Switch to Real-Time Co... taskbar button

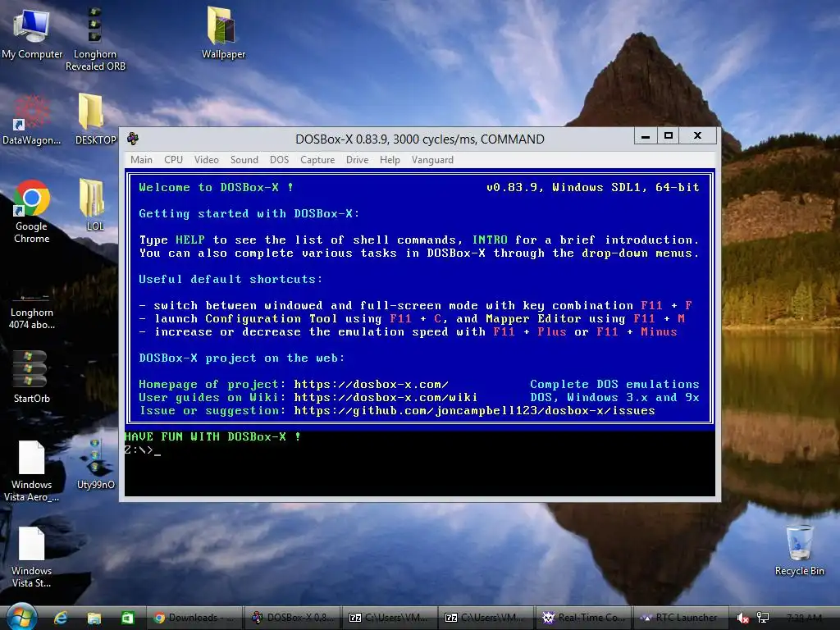click(x=583, y=618)
